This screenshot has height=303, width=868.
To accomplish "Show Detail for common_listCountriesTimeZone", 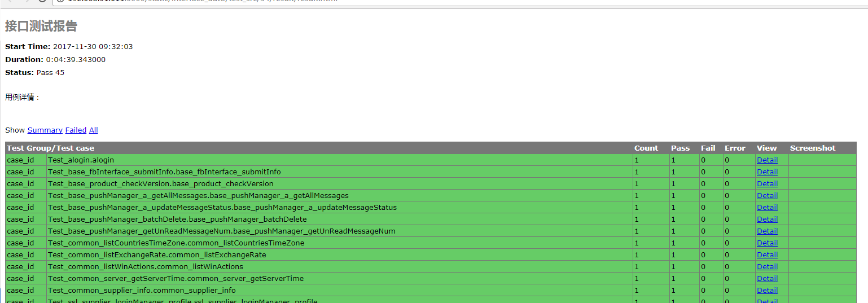I will pos(767,243).
